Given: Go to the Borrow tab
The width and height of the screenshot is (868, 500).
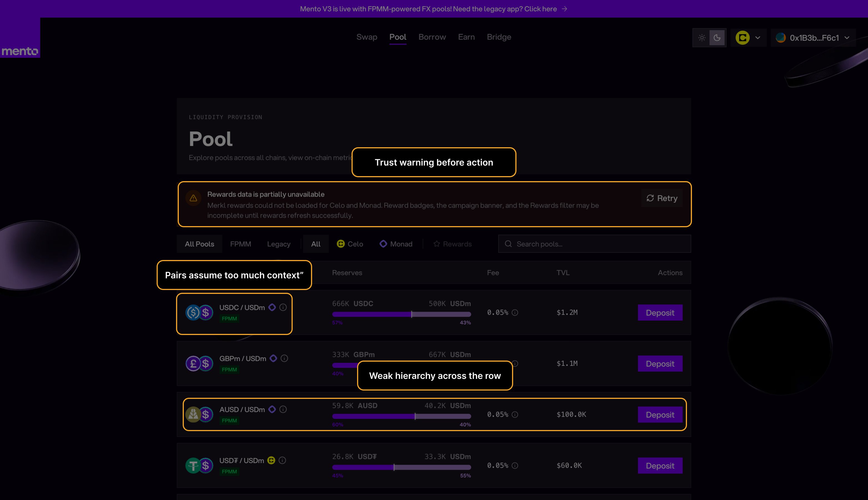Looking at the screenshot, I should tap(432, 37).
